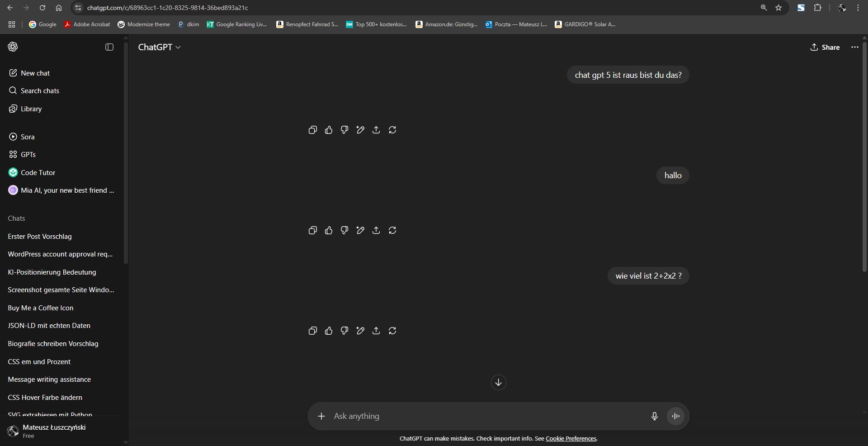The image size is (868, 446).
Task: Click the chatgpt.com address bar URL
Action: [x=168, y=8]
